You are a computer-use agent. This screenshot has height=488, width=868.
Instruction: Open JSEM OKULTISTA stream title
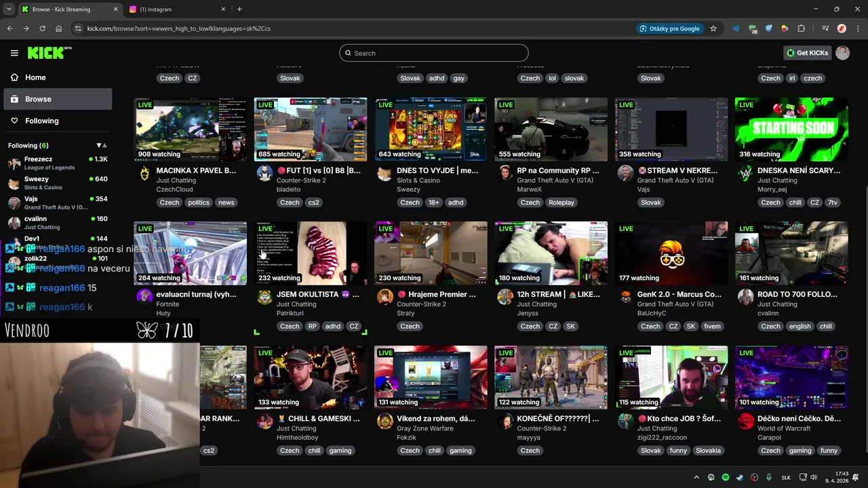point(318,294)
